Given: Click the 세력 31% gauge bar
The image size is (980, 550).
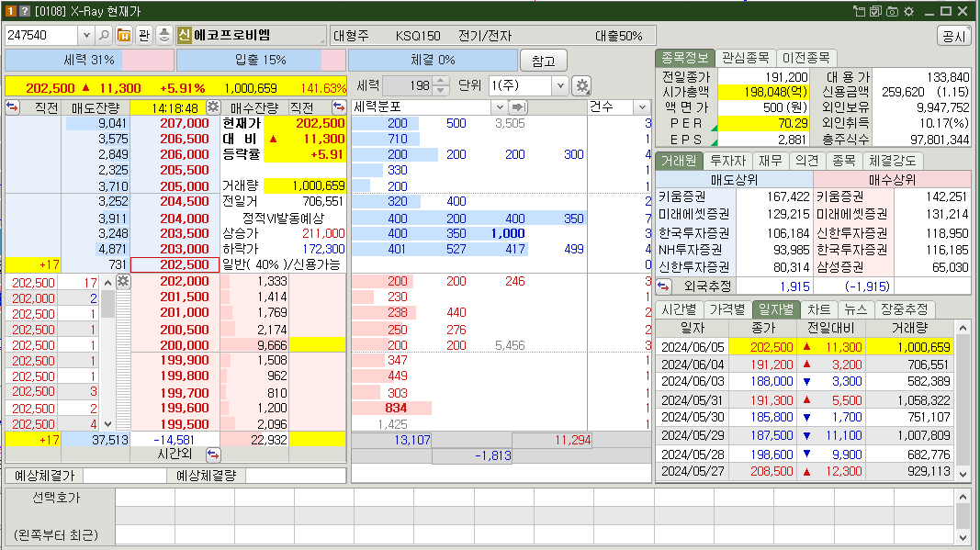Looking at the screenshot, I should 89,60.
